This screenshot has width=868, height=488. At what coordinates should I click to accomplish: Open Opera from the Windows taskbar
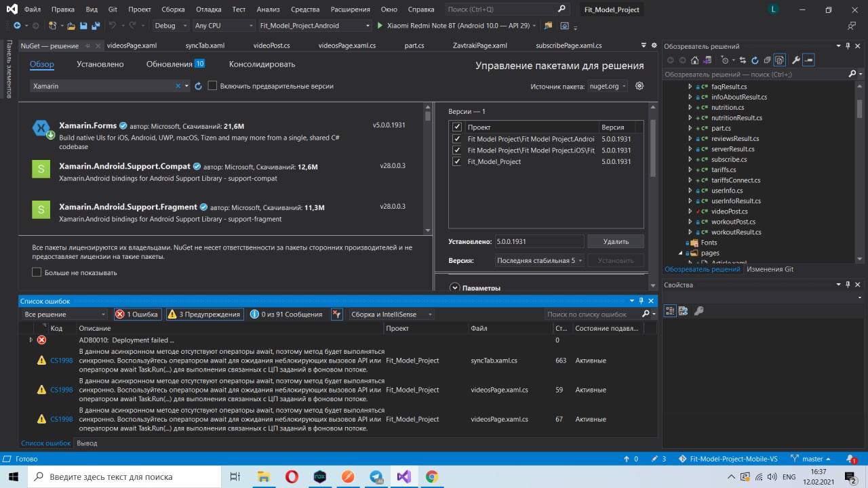point(292,476)
